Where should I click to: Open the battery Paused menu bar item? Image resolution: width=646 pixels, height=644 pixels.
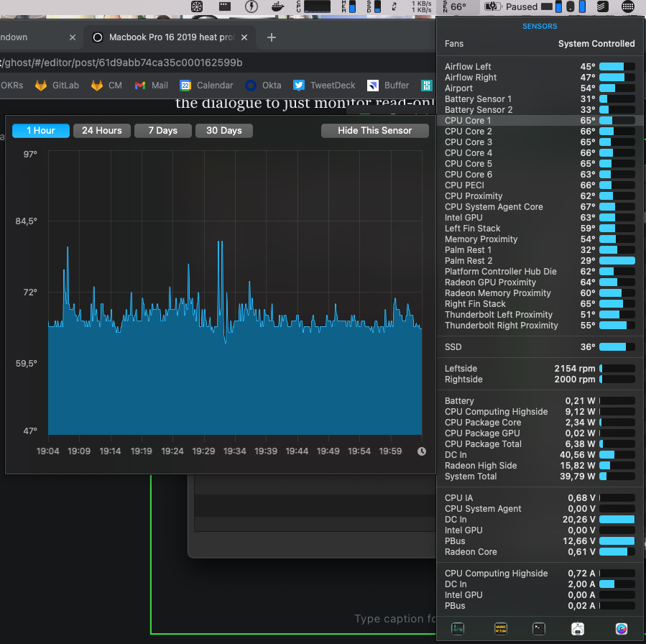[512, 6]
